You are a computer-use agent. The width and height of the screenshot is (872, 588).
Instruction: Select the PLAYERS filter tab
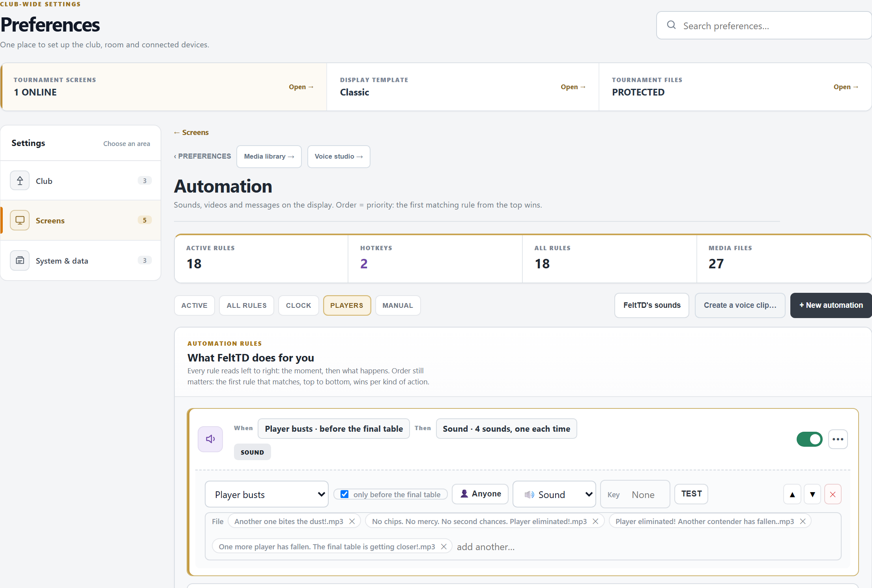tap(347, 305)
